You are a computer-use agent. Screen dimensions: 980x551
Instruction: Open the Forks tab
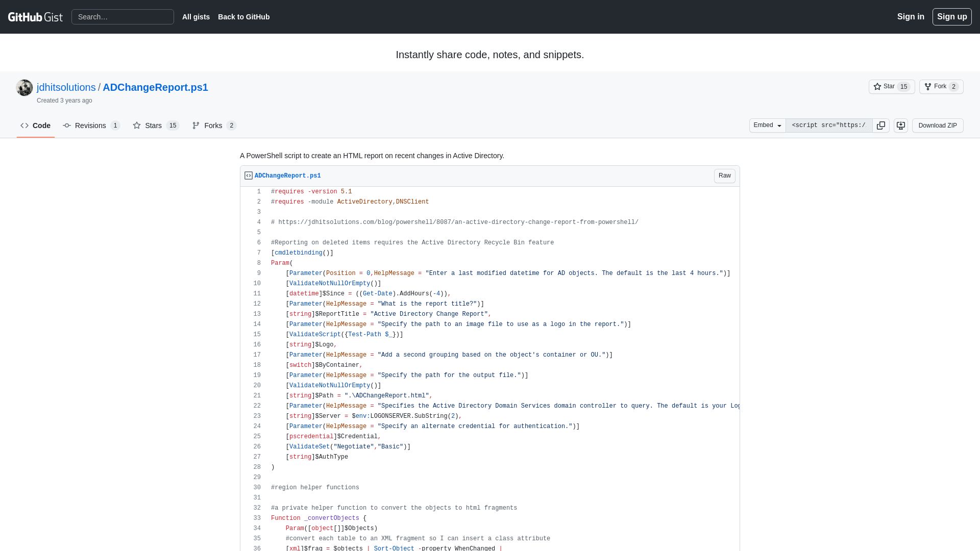[x=214, y=126]
